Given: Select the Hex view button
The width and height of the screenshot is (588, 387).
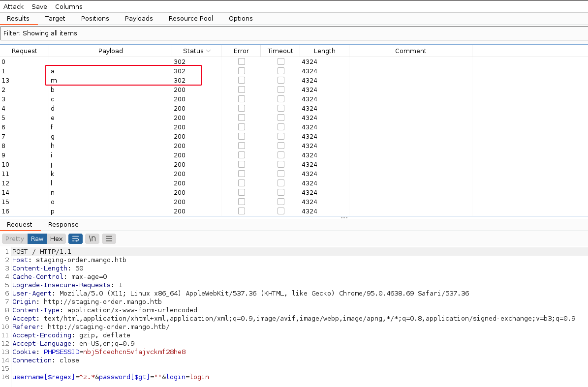Looking at the screenshot, I should [x=57, y=238].
